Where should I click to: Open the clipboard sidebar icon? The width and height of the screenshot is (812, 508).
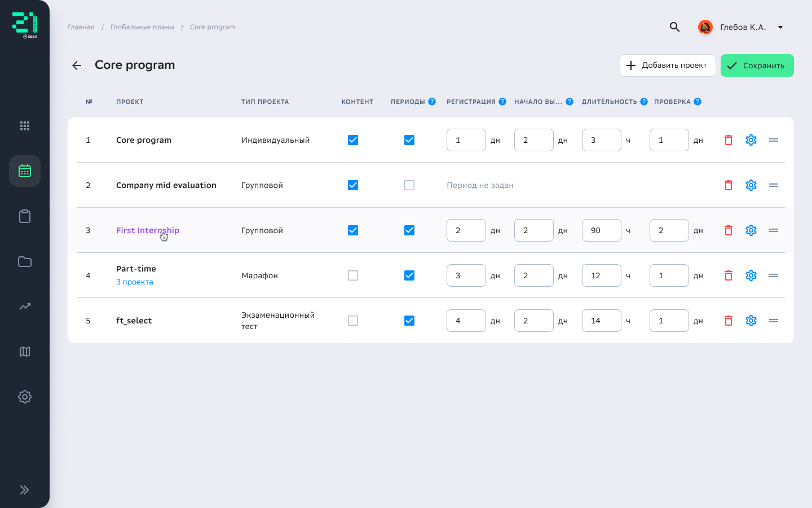tap(25, 216)
